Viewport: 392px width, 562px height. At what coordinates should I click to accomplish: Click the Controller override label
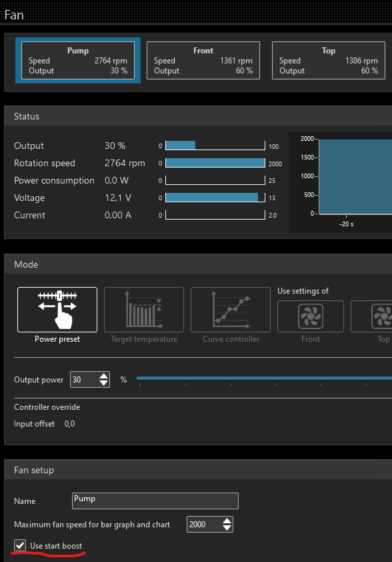[47, 406]
